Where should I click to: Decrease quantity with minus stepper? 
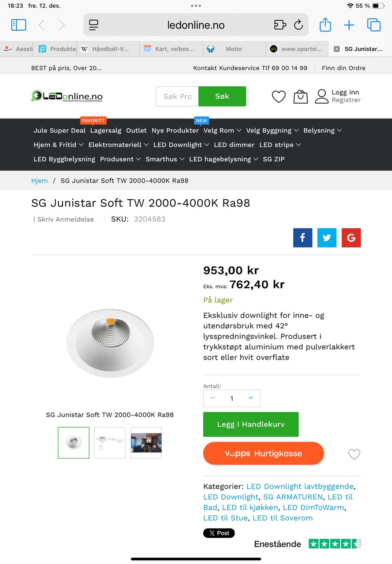212,398
